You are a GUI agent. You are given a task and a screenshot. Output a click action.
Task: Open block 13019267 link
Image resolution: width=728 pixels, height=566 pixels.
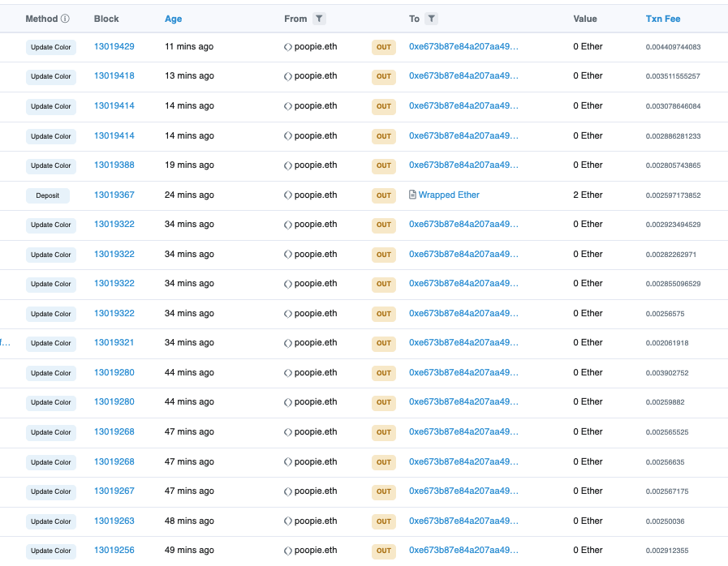pyautogui.click(x=114, y=491)
